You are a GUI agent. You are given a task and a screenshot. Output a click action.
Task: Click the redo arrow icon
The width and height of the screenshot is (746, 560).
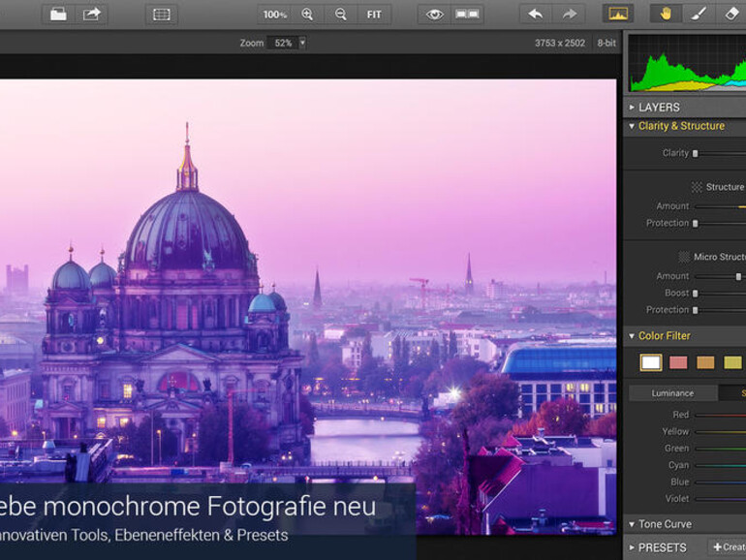(x=569, y=15)
